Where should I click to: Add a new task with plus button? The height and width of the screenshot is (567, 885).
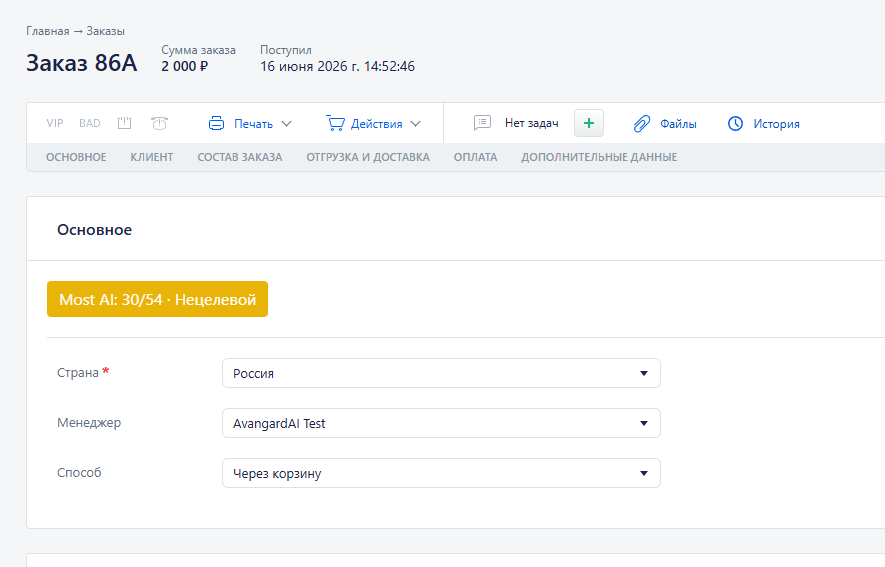pos(589,123)
